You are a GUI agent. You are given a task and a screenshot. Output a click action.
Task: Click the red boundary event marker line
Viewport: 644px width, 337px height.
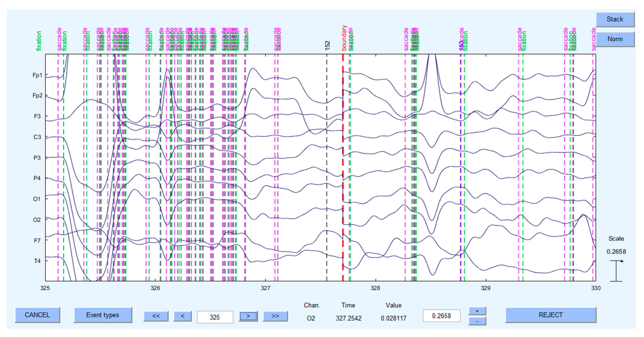[343, 163]
